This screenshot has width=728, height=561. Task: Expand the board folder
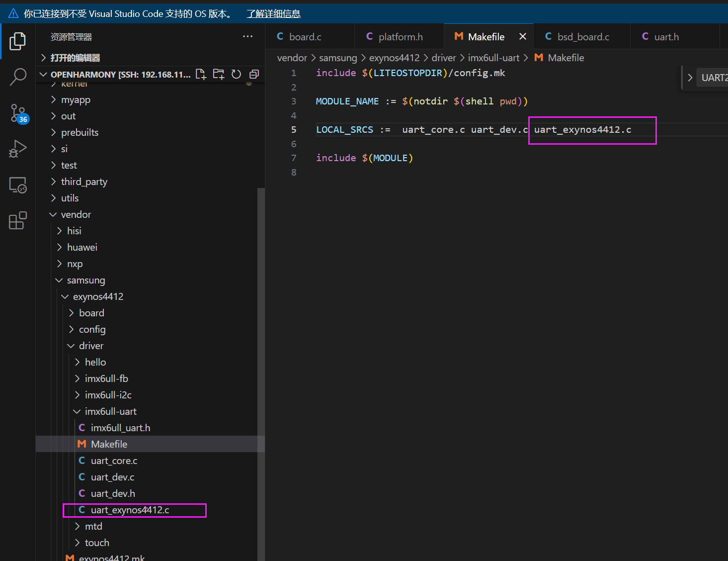point(150,313)
